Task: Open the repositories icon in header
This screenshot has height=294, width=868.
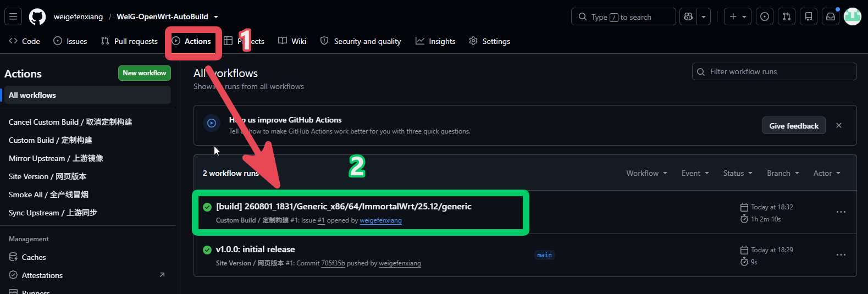Action: tap(809, 16)
